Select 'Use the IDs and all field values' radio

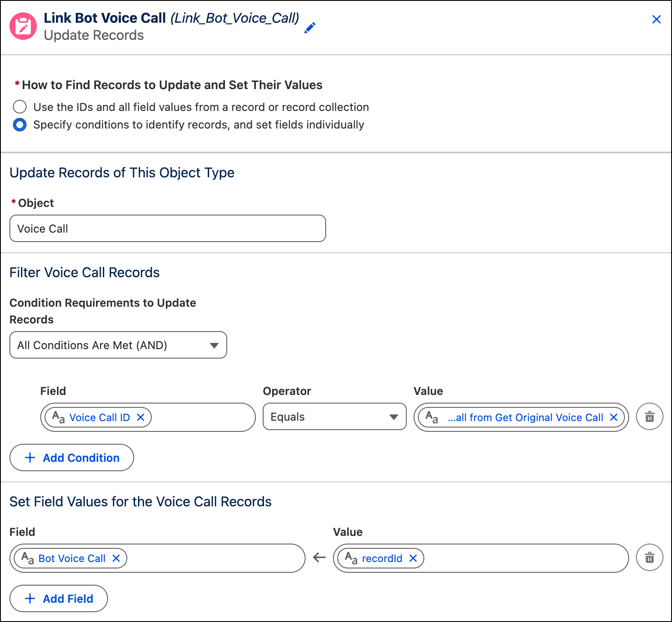[x=20, y=107]
